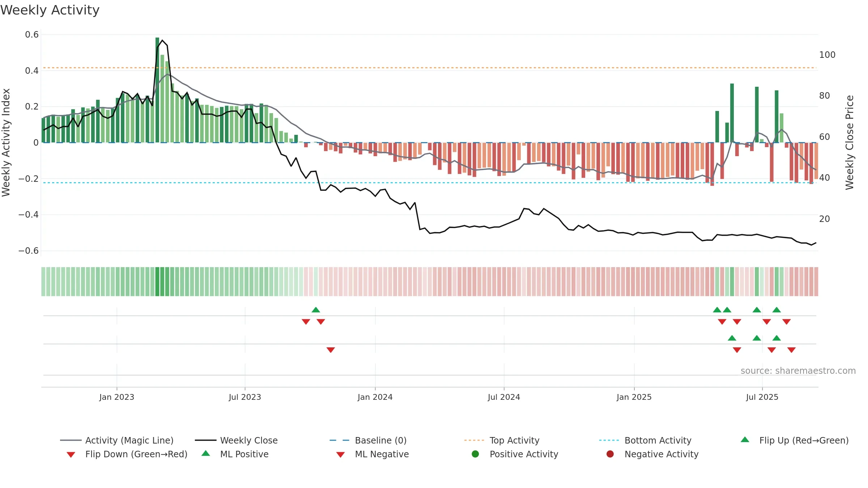Toggle Flip Up (Red→Green) legend entry

pos(795,440)
